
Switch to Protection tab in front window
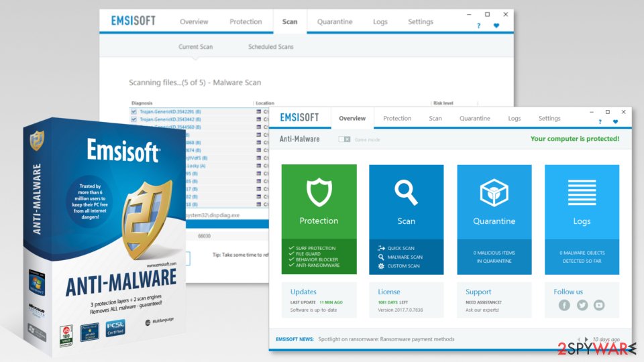pos(397,118)
